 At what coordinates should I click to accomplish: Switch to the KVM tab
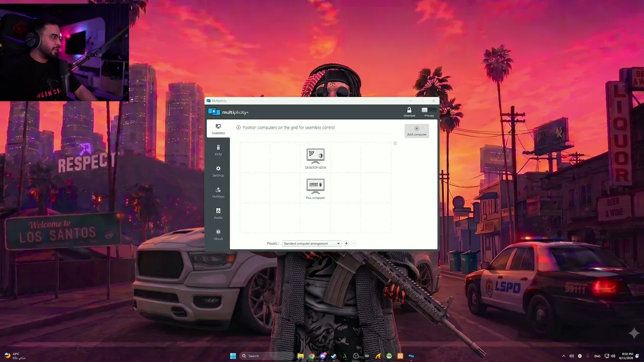point(218,150)
